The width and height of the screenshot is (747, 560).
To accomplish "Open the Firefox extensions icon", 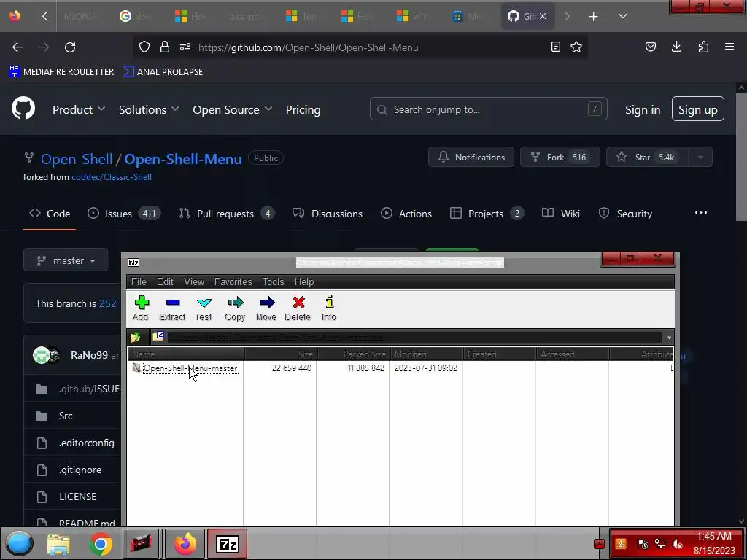I will coord(703,47).
